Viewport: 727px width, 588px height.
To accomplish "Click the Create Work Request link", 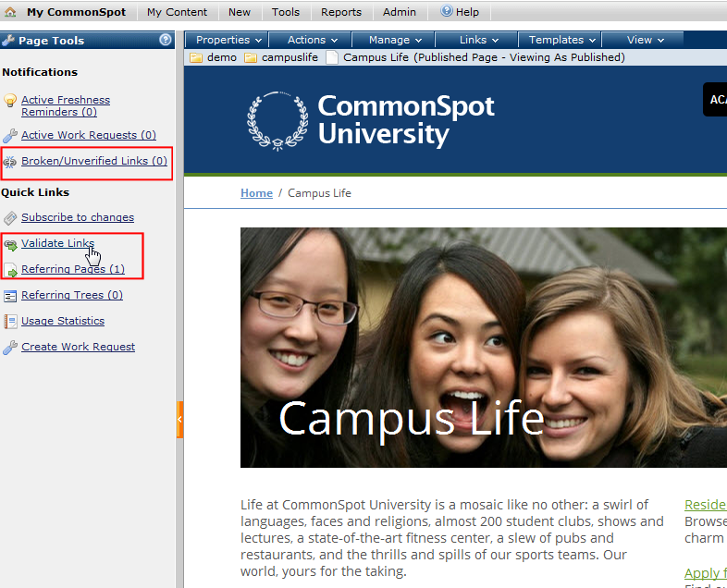I will coord(78,347).
